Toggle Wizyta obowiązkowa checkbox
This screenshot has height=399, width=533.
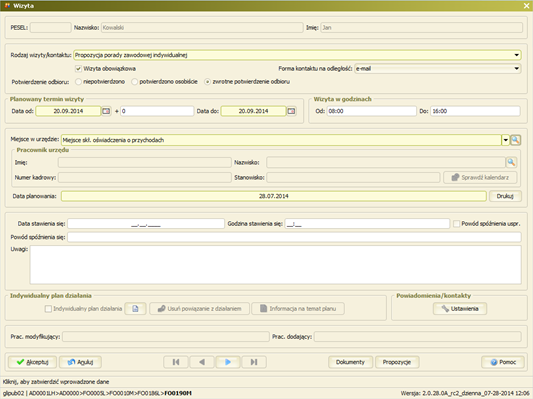coord(79,69)
